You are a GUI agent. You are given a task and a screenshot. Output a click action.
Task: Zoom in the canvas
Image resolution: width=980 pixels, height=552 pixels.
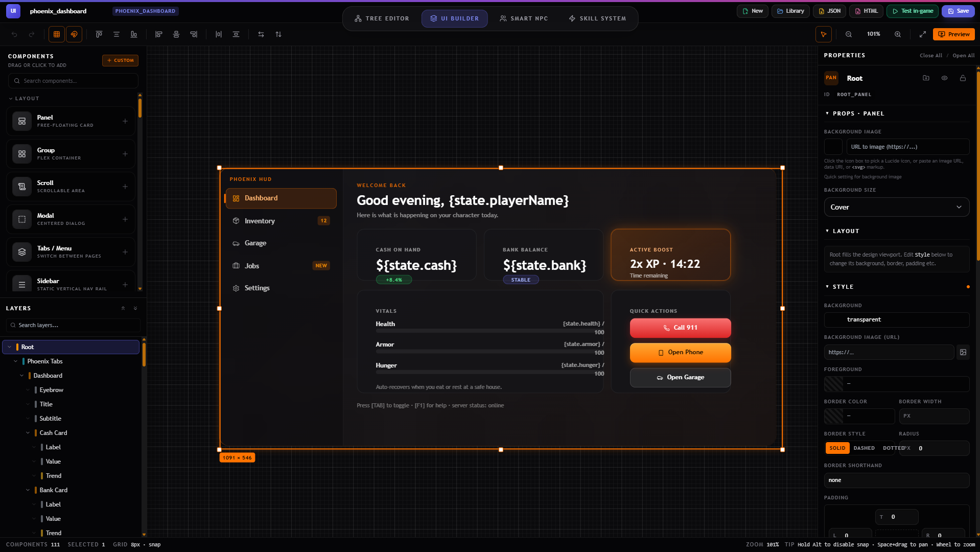tap(898, 34)
